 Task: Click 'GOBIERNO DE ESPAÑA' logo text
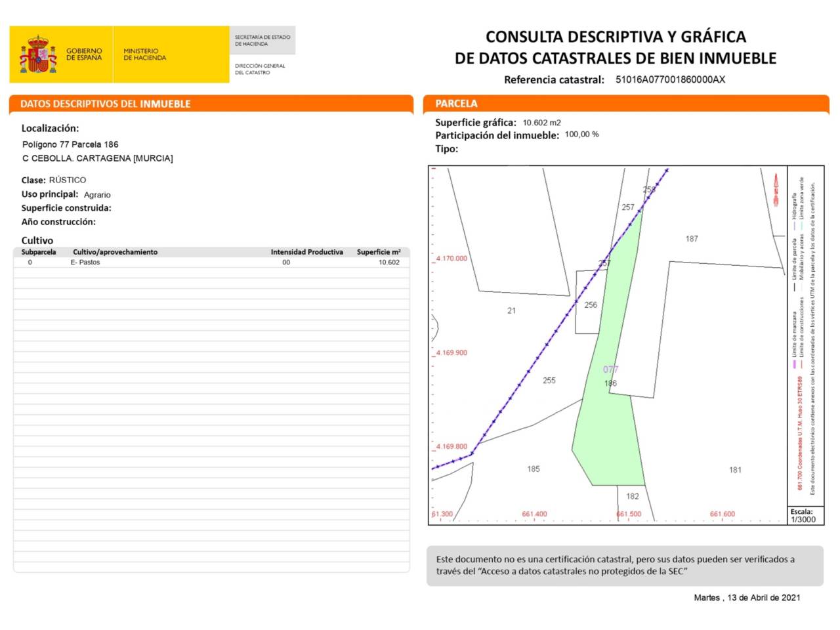tap(84, 54)
